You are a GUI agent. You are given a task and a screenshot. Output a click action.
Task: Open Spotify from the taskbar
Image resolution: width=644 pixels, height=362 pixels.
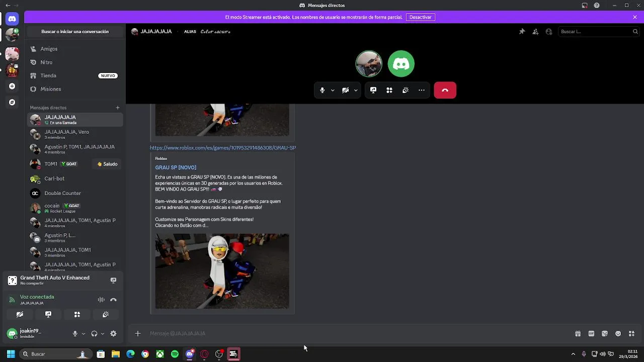[x=175, y=354]
